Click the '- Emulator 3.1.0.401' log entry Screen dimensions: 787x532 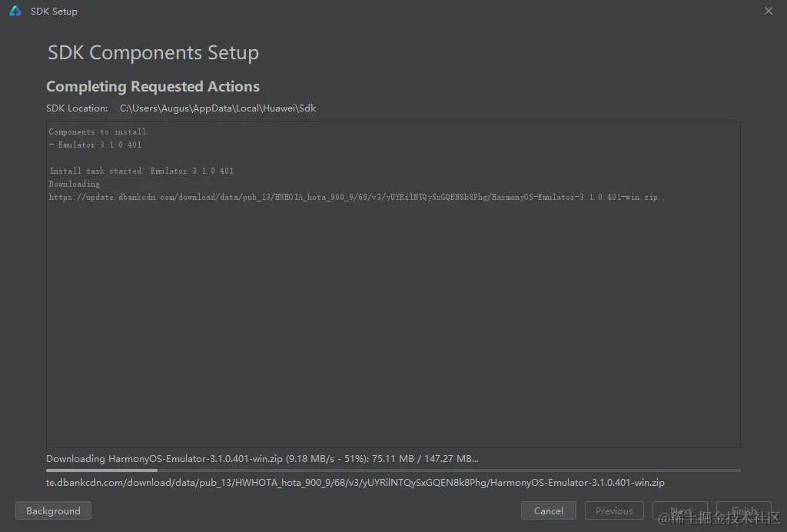click(x=95, y=145)
